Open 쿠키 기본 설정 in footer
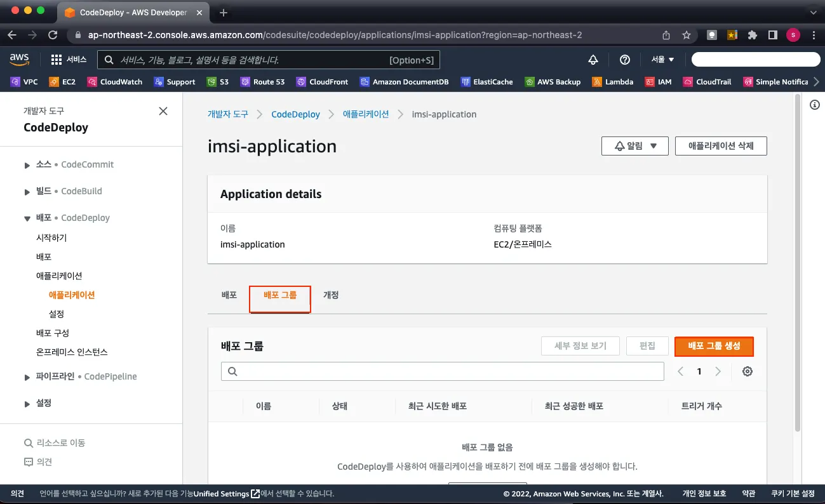This screenshot has height=504, width=825. tap(792, 494)
